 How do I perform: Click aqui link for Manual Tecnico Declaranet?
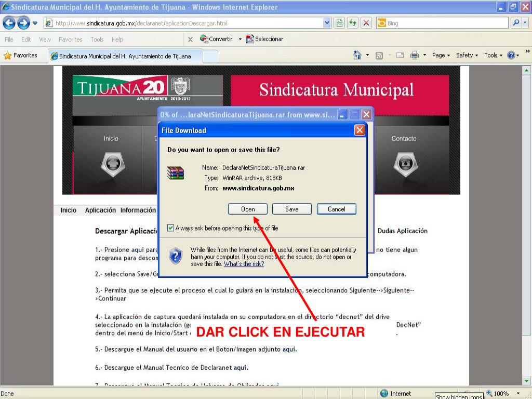(x=241, y=368)
